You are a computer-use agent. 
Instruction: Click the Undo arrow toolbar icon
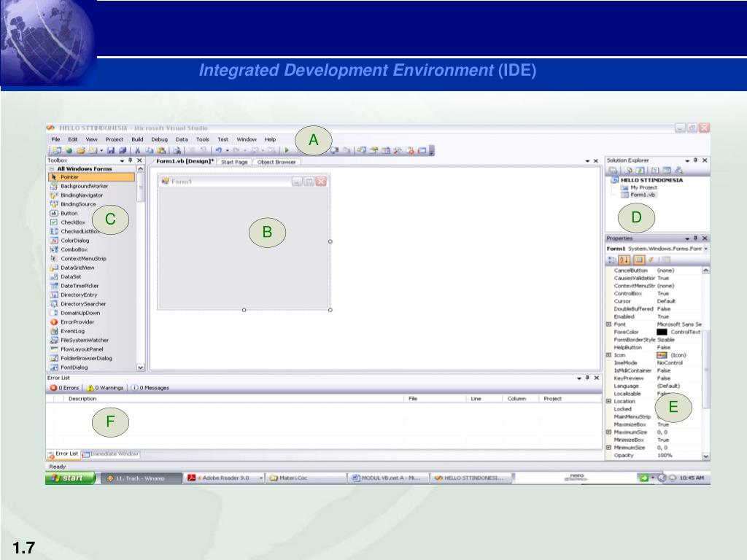tap(218, 150)
